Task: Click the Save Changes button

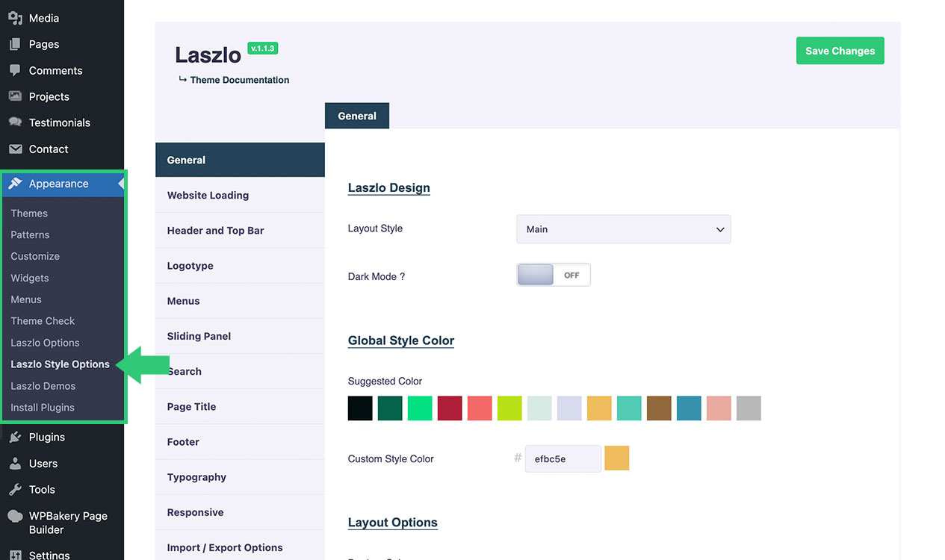Action: point(840,51)
